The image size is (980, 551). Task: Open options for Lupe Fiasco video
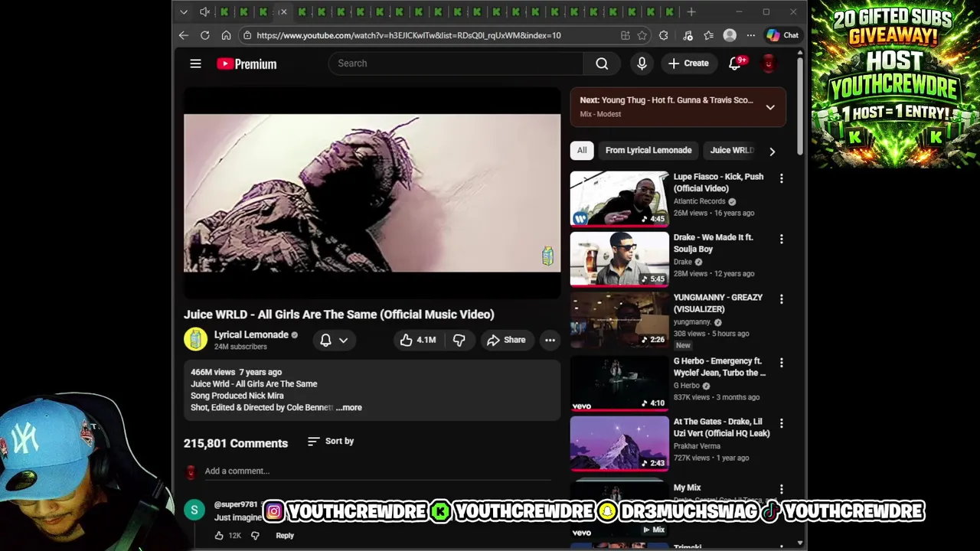(x=781, y=178)
